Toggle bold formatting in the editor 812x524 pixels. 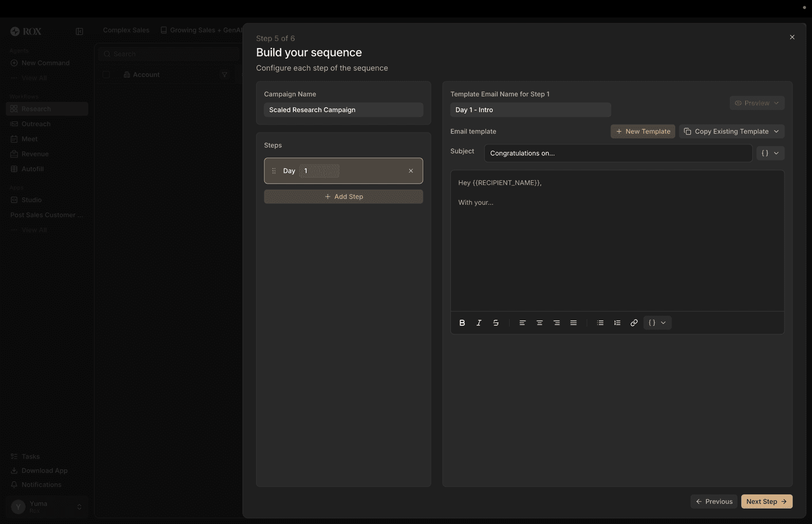pos(462,322)
